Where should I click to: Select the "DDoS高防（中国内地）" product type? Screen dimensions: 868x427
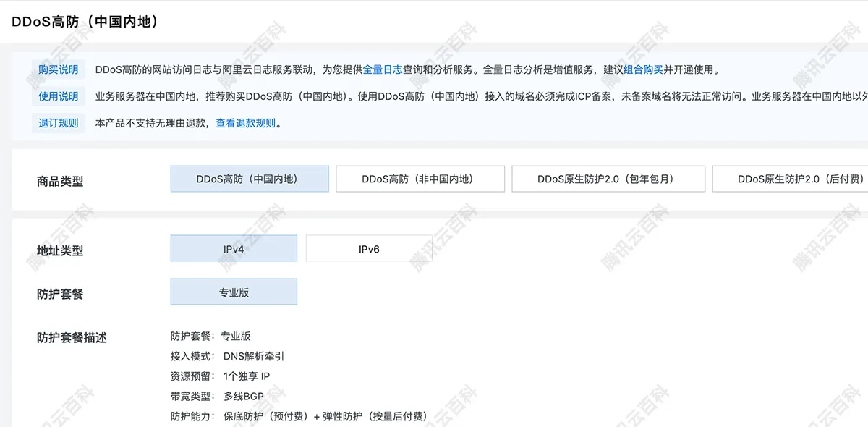pos(249,178)
